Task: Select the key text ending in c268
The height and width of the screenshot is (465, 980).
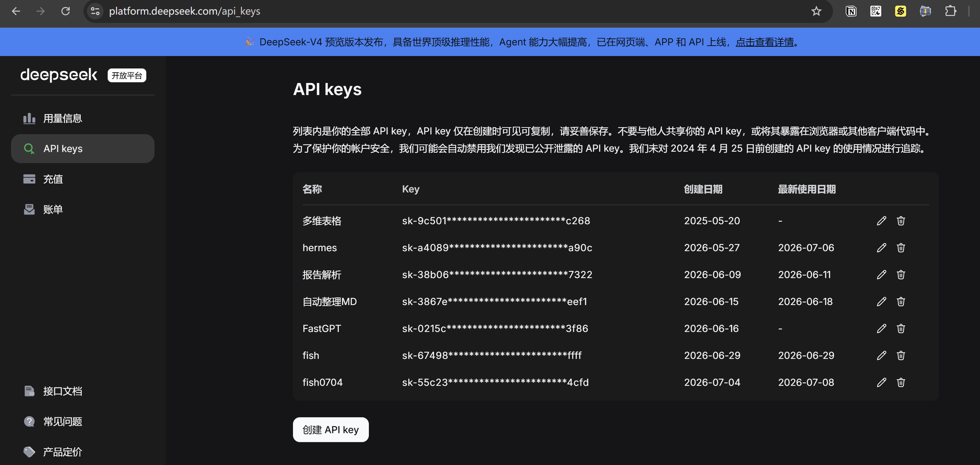Action: pyautogui.click(x=496, y=221)
